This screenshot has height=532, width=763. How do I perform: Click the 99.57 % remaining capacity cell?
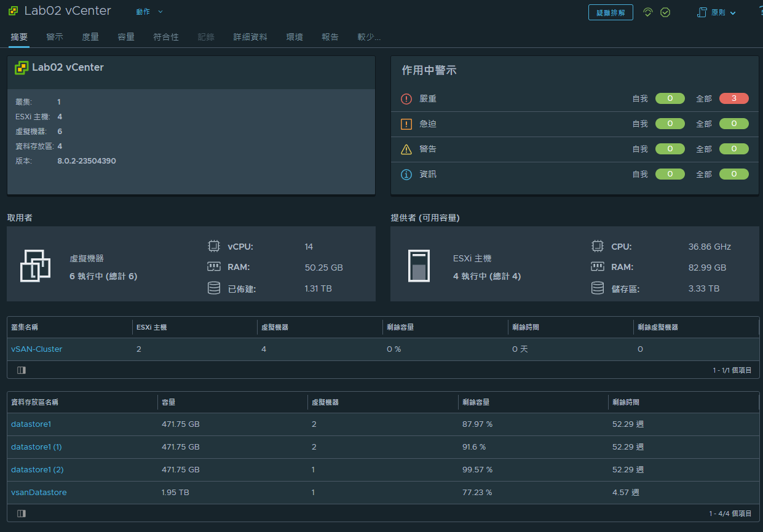478,470
